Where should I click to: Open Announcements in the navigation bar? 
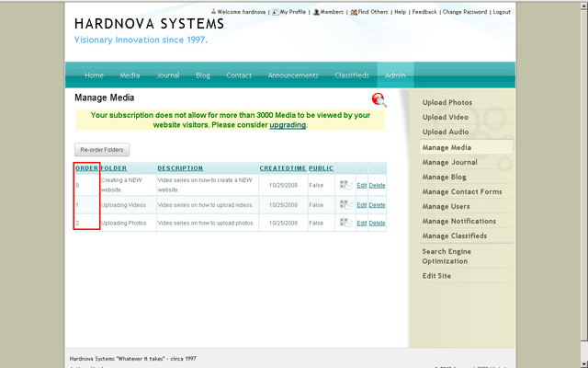click(x=293, y=75)
